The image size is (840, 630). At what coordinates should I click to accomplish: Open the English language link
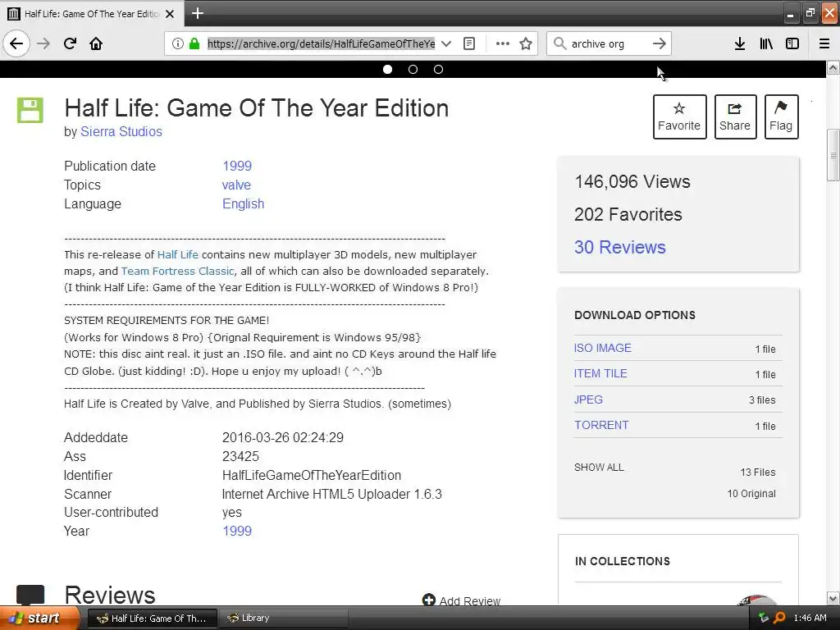pos(243,203)
